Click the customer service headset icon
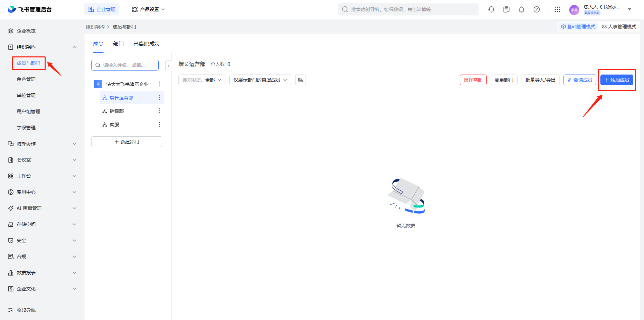Image resolution: width=644 pixels, height=320 pixels. [x=491, y=9]
